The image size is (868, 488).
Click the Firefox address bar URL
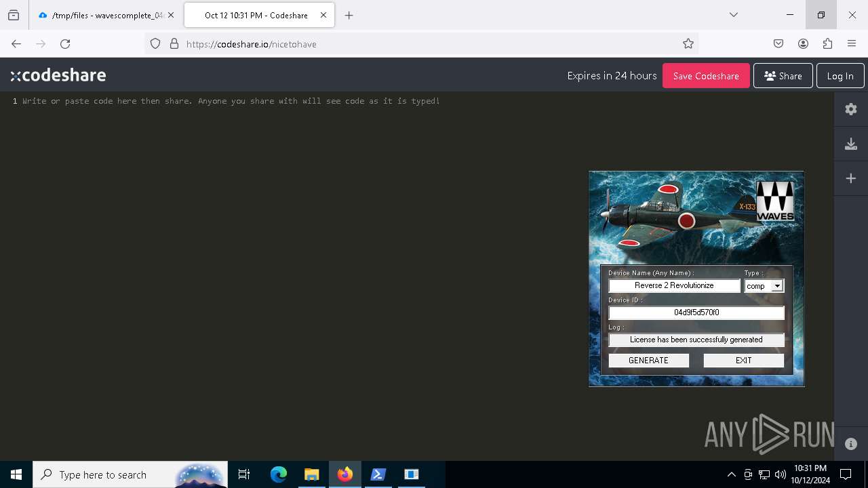(251, 44)
